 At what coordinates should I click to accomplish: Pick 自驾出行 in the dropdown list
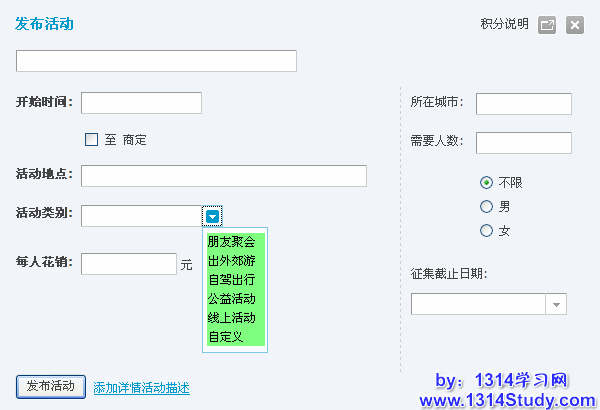pyautogui.click(x=231, y=280)
